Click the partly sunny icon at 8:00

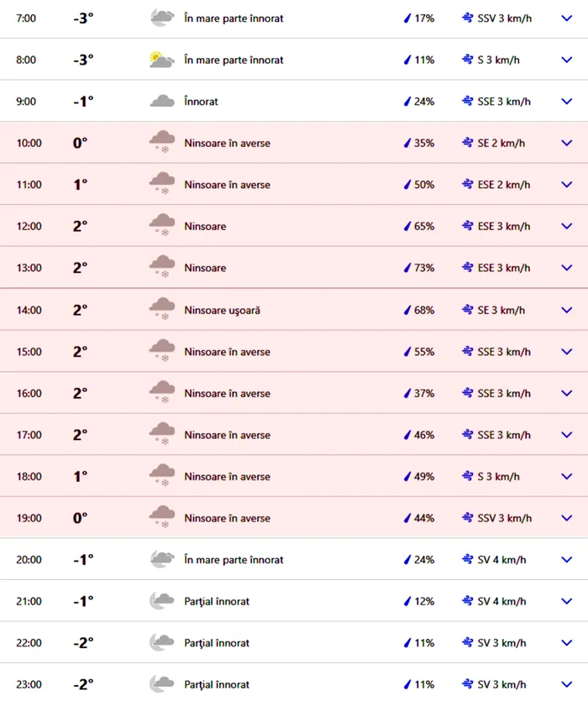tap(161, 60)
